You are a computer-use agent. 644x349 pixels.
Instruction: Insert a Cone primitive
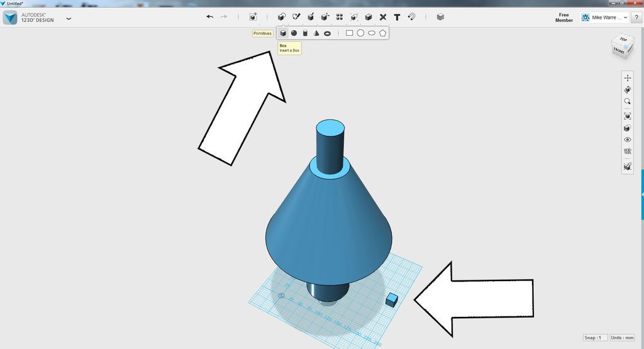tap(316, 33)
